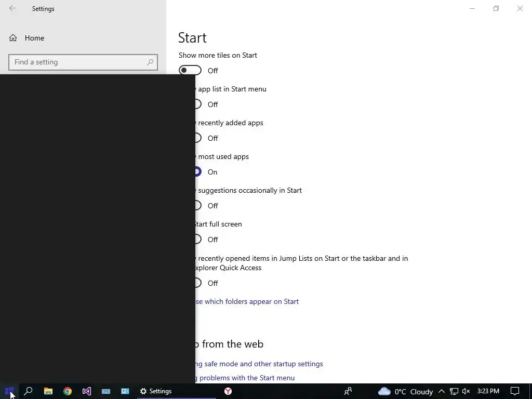Launch Google Chrome from taskbar

click(68, 391)
